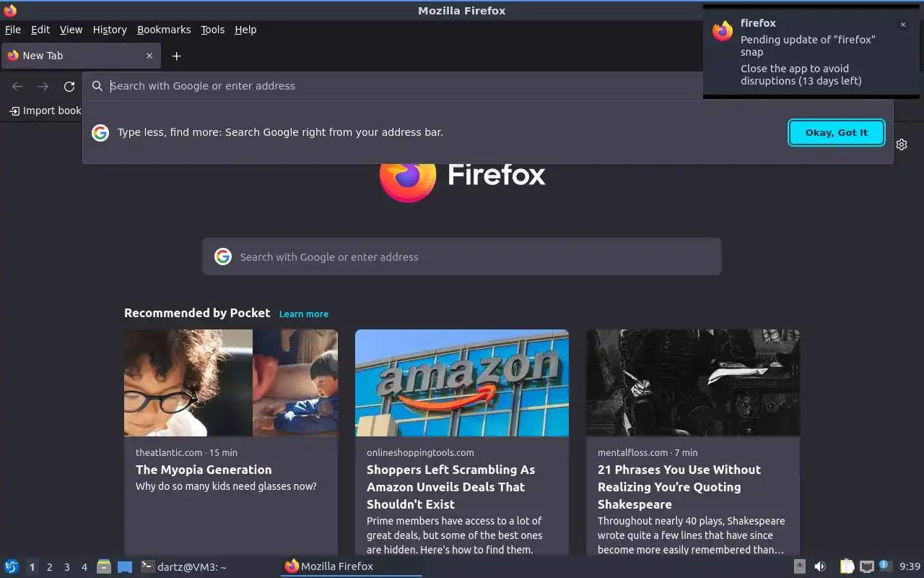
Task: Click the show desktop taskbar icon
Action: point(125,567)
